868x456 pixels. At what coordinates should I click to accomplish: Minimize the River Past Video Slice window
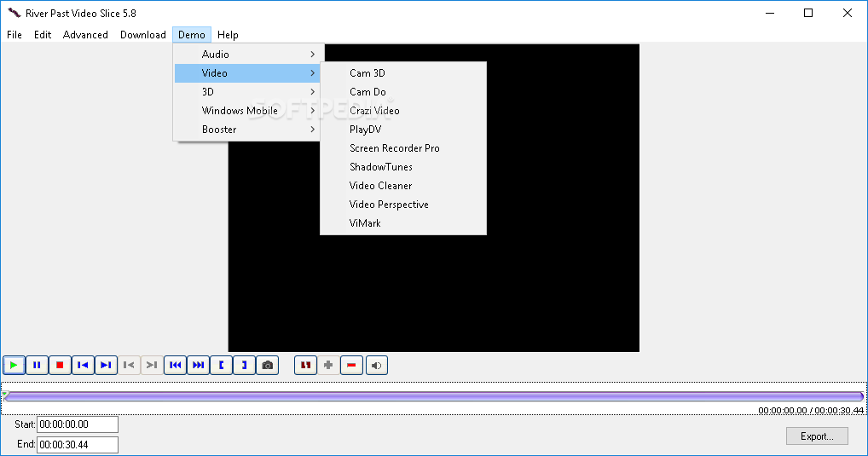tap(769, 13)
